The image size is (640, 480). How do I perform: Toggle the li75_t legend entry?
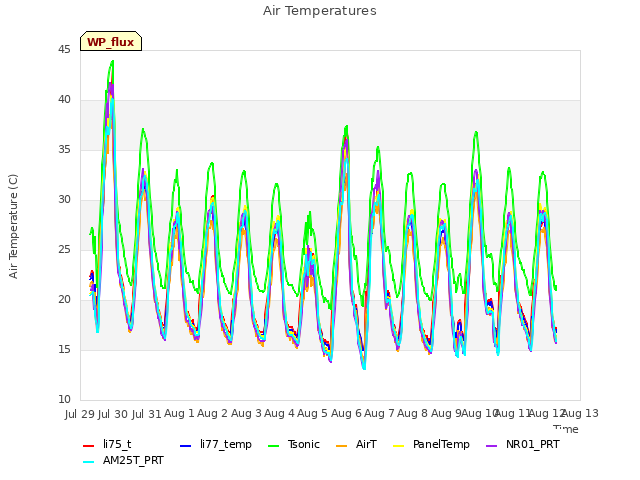107,444
